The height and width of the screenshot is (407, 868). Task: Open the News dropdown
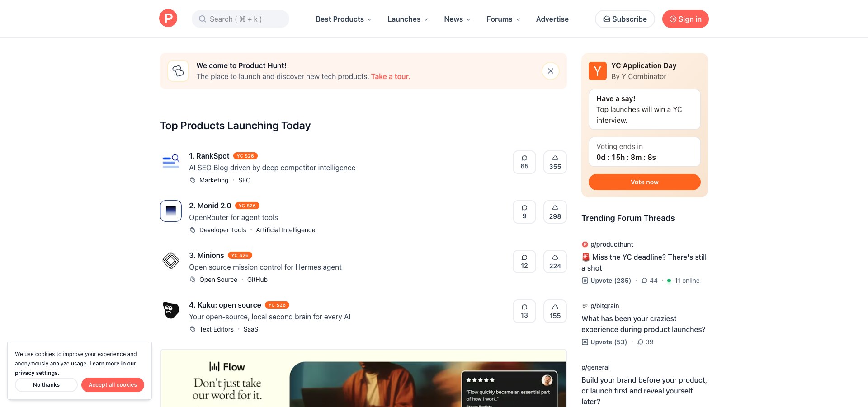pos(458,19)
